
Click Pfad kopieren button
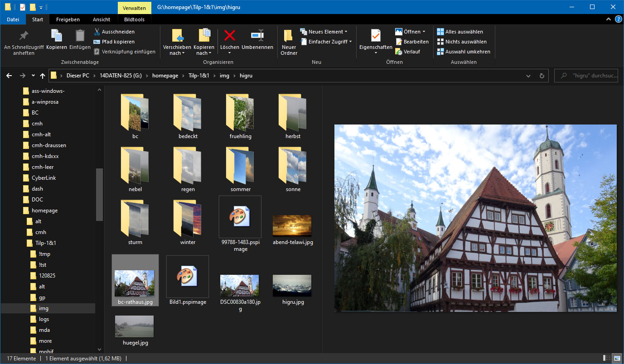(x=114, y=42)
